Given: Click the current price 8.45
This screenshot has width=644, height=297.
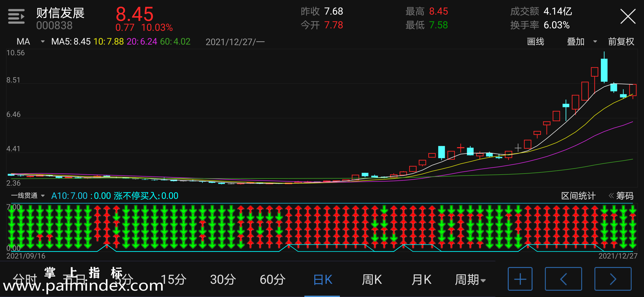Looking at the screenshot, I should tap(134, 14).
